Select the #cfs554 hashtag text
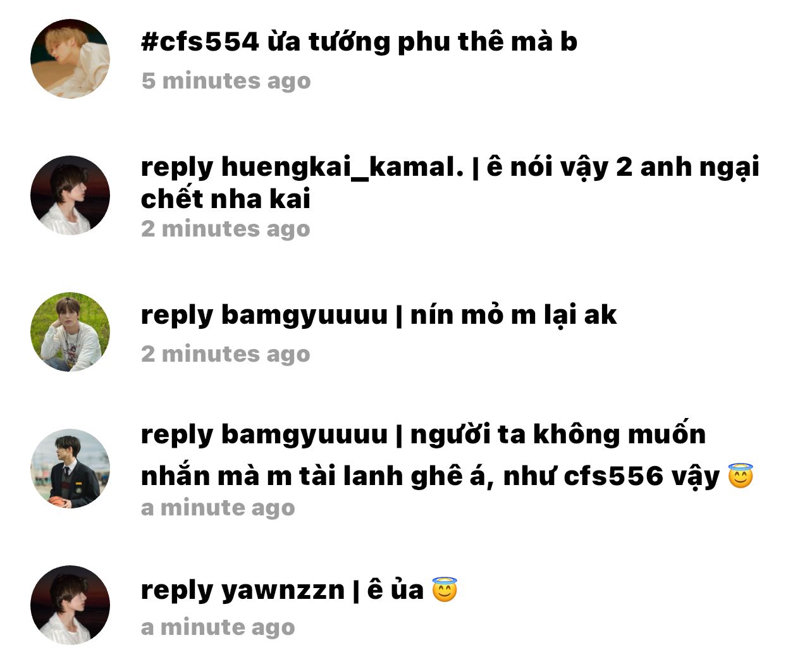The image size is (812, 664). (200, 42)
